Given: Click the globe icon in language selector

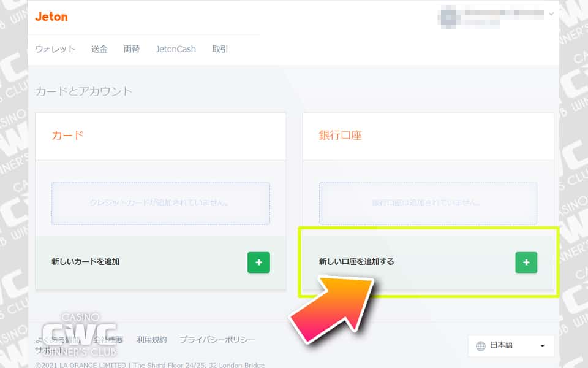Looking at the screenshot, I should click(480, 346).
